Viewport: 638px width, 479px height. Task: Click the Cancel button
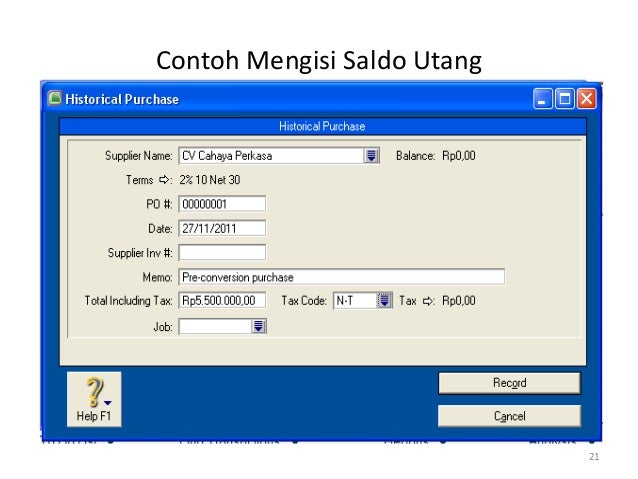(x=509, y=416)
